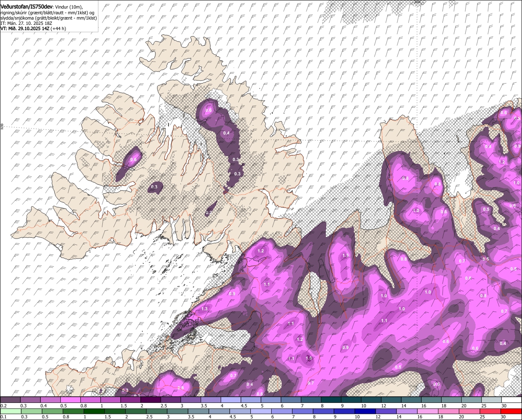Image resolution: width=522 pixels, height=420 pixels.
Task: Pick the white 30 swatch in upper legend row
Action: (x=511, y=400)
